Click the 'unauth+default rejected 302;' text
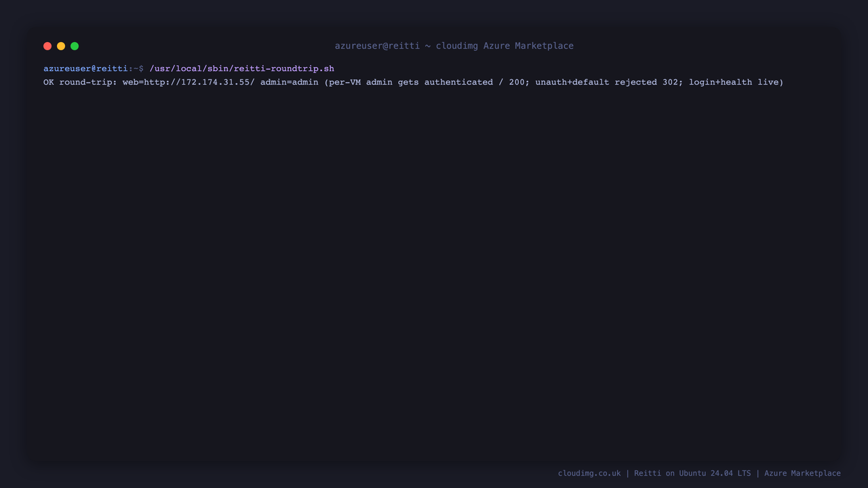 click(x=610, y=82)
